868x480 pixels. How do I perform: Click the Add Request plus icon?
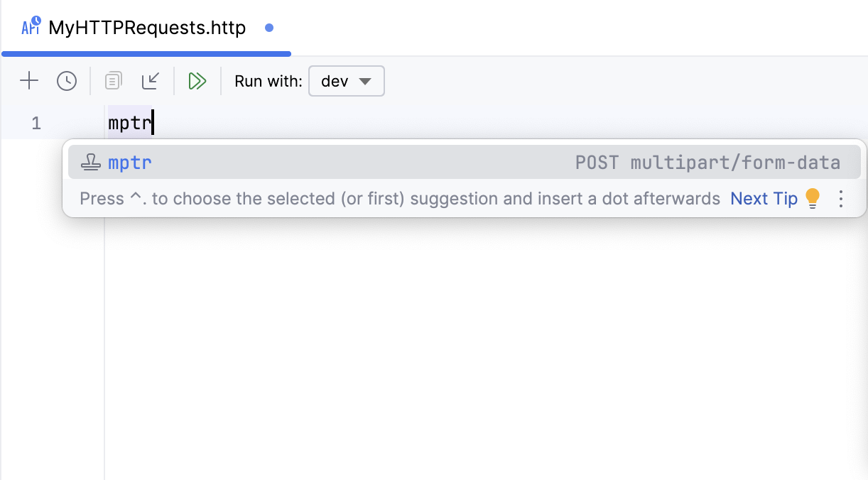(28, 81)
